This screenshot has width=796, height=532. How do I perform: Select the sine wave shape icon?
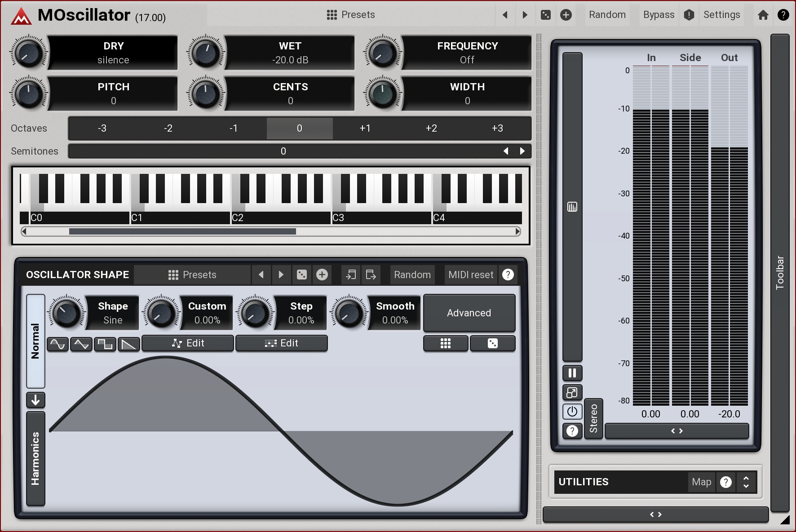pos(57,344)
